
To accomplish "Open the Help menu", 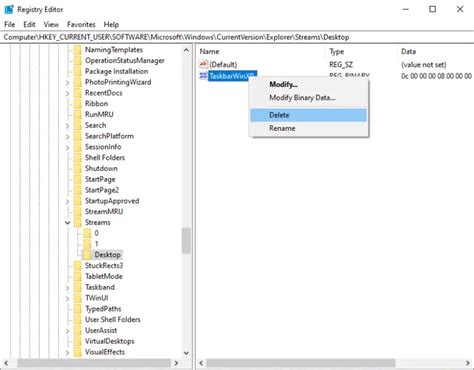I will 111,25.
